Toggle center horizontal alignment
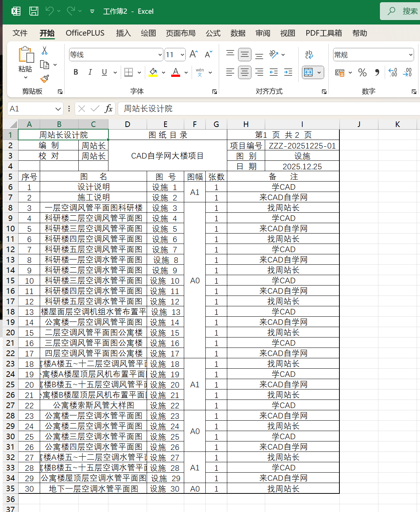420x512 pixels. tap(245, 72)
